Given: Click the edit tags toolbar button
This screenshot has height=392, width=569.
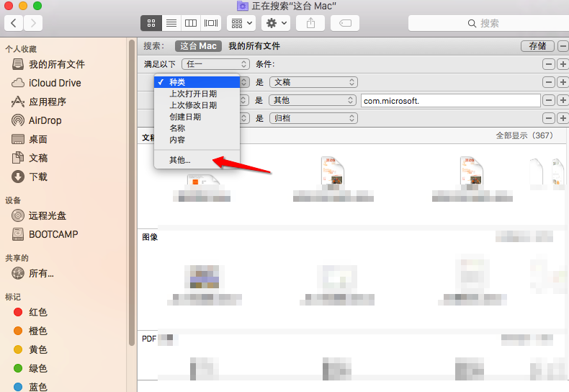Looking at the screenshot, I should click(x=345, y=23).
